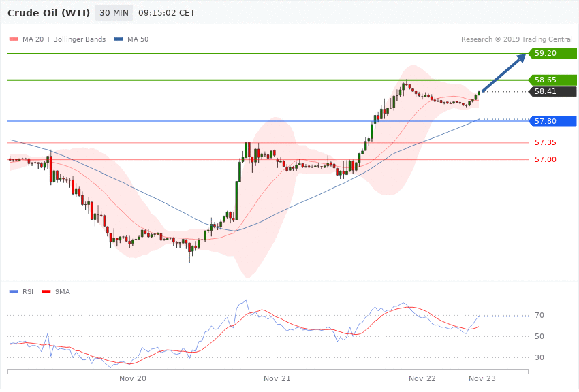Click the RSI legend label

pyautogui.click(x=28, y=292)
